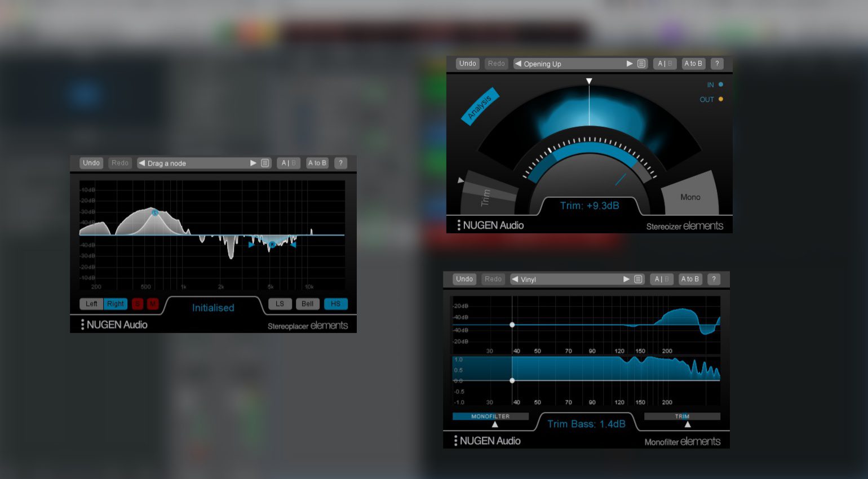Select the Right channel button
This screenshot has width=868, height=479.
click(116, 304)
